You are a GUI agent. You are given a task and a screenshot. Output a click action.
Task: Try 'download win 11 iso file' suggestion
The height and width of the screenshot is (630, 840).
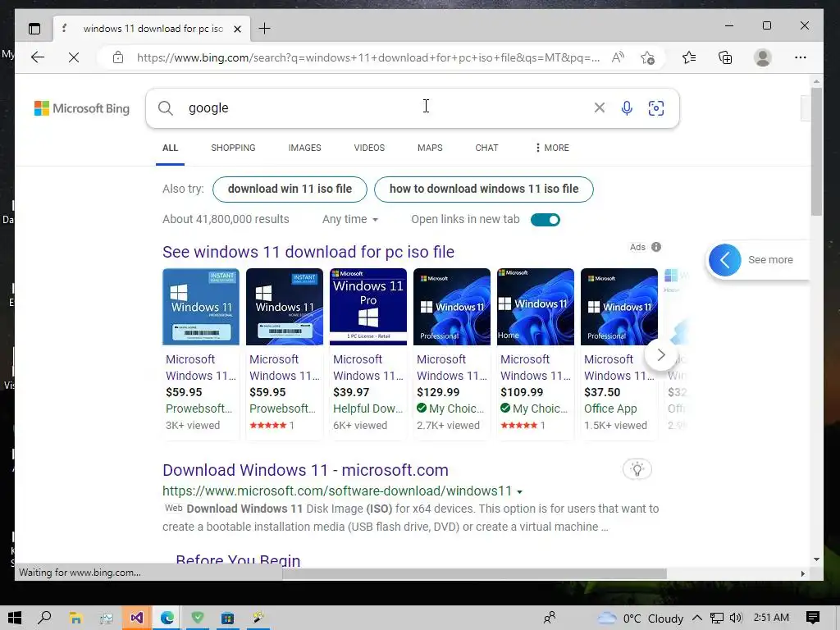(x=290, y=189)
